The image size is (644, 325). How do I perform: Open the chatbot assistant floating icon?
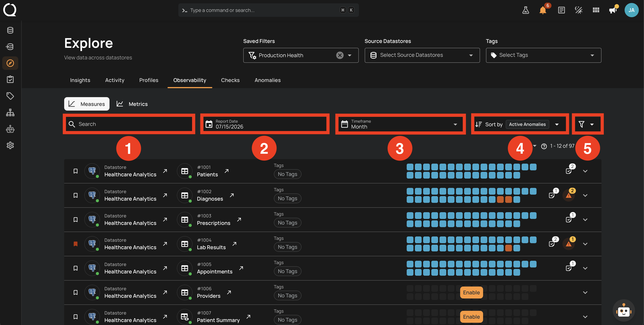pos(624,311)
